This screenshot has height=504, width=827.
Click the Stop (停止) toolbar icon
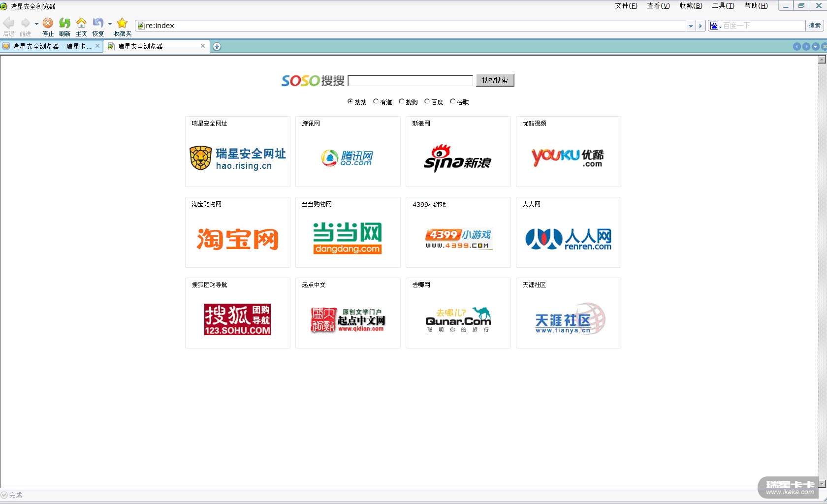click(48, 23)
